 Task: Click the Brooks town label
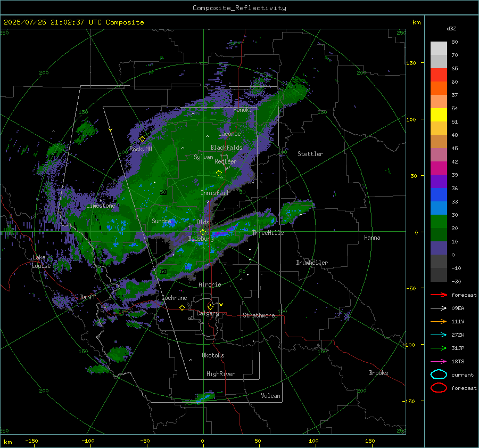coord(378,373)
